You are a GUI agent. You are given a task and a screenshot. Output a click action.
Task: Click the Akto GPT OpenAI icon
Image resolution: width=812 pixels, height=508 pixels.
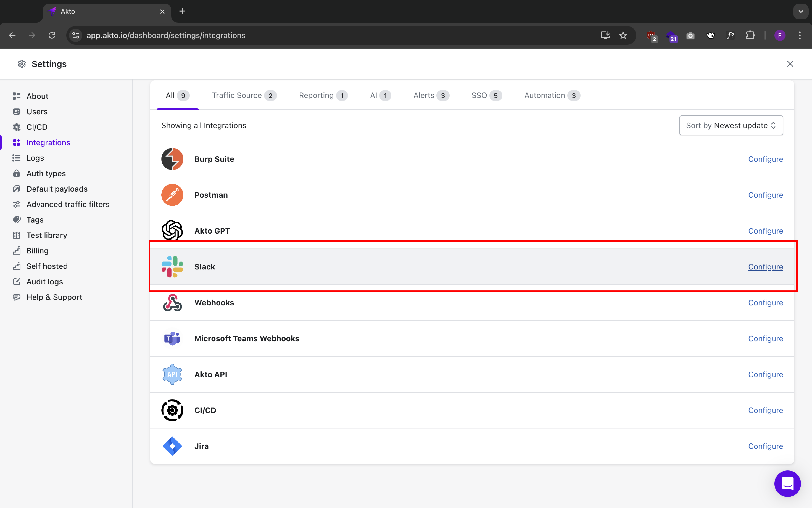click(172, 231)
